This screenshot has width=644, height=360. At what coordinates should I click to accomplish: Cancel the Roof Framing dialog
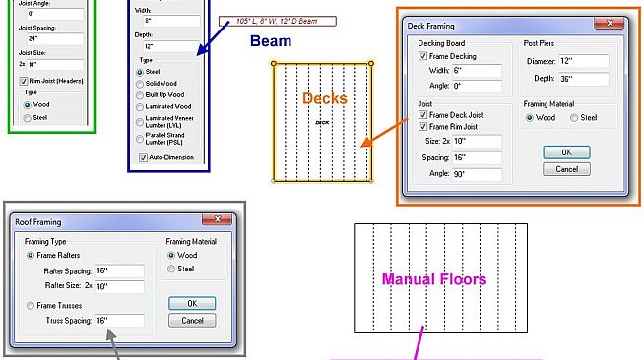(192, 321)
